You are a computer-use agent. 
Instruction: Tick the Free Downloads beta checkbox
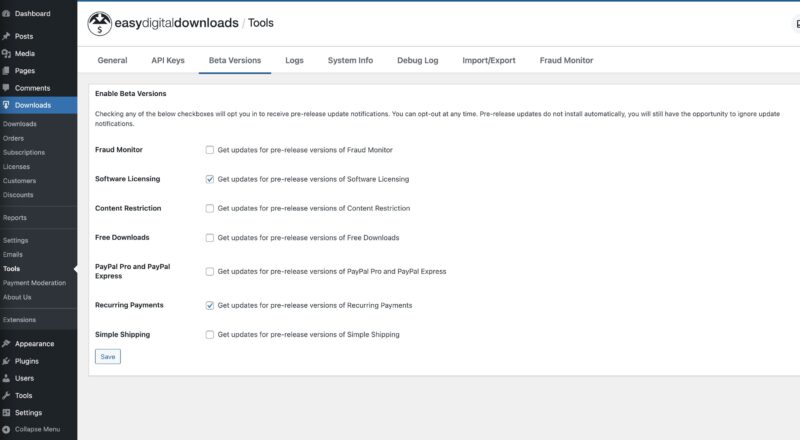coord(210,238)
